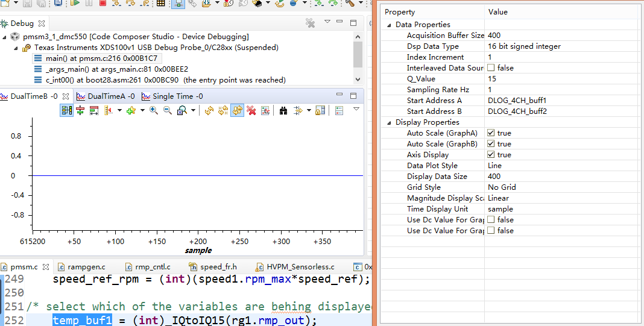Click the Step Over icon in debug toolbar
Image resolution: width=644 pixels, height=326 pixels.
pyautogui.click(x=130, y=3)
